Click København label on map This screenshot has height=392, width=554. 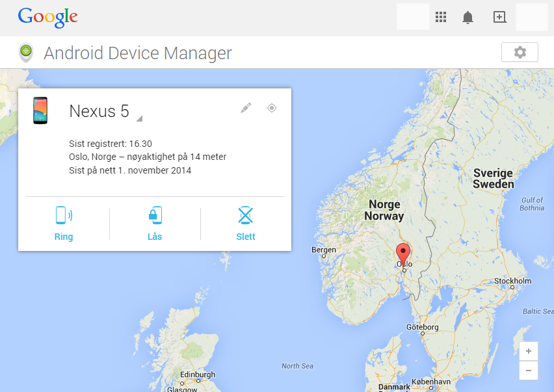click(x=431, y=382)
